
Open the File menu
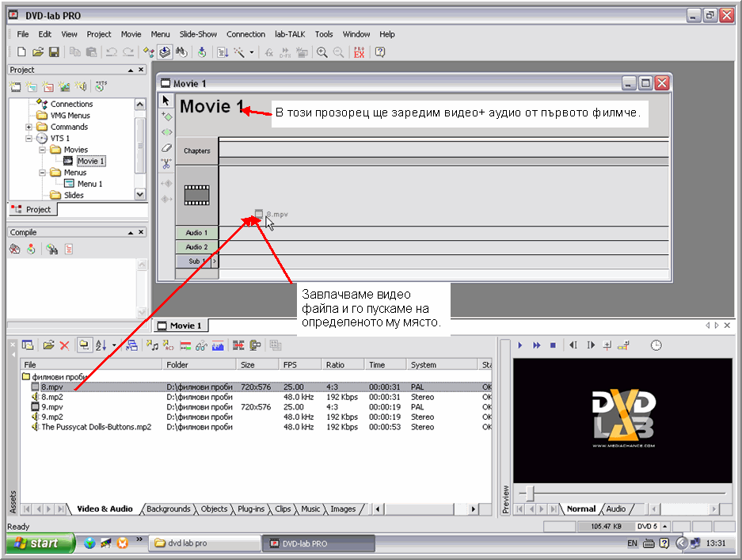tap(23, 34)
